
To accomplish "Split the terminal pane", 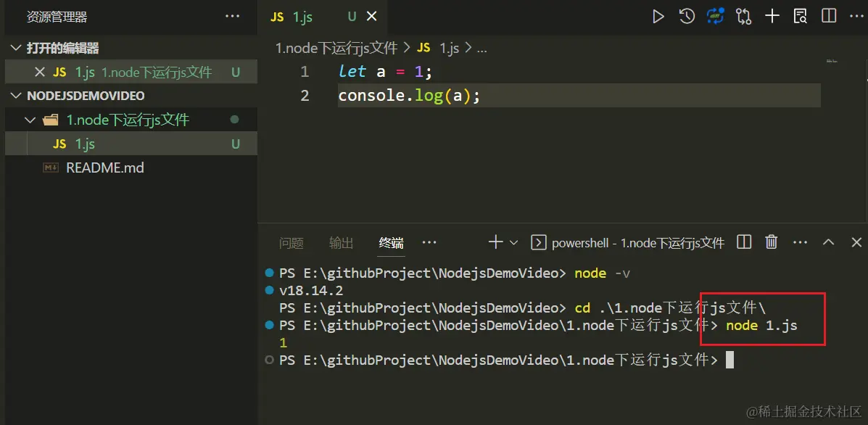I will tap(745, 242).
